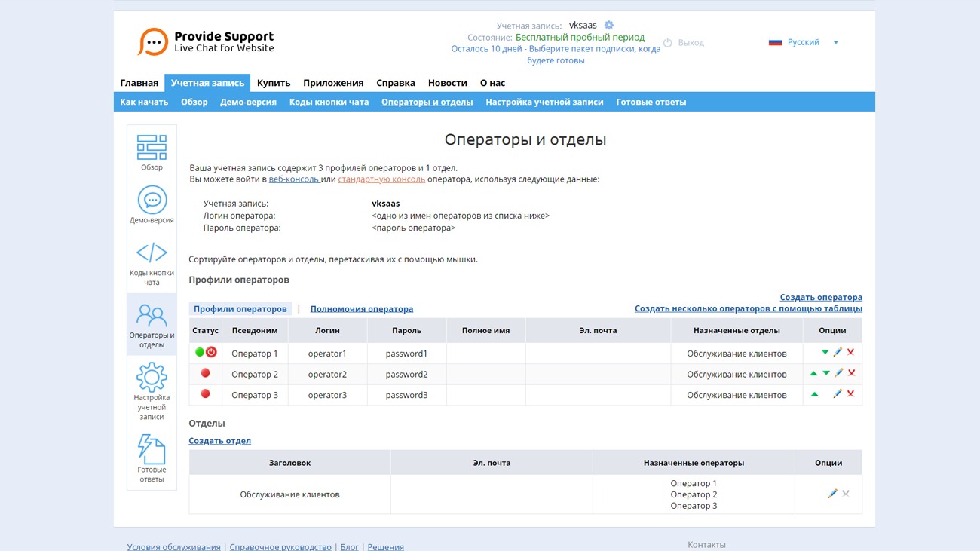The width and height of the screenshot is (980, 551).
Task: Open the Русский language dropdown
Action: pyautogui.click(x=804, y=42)
